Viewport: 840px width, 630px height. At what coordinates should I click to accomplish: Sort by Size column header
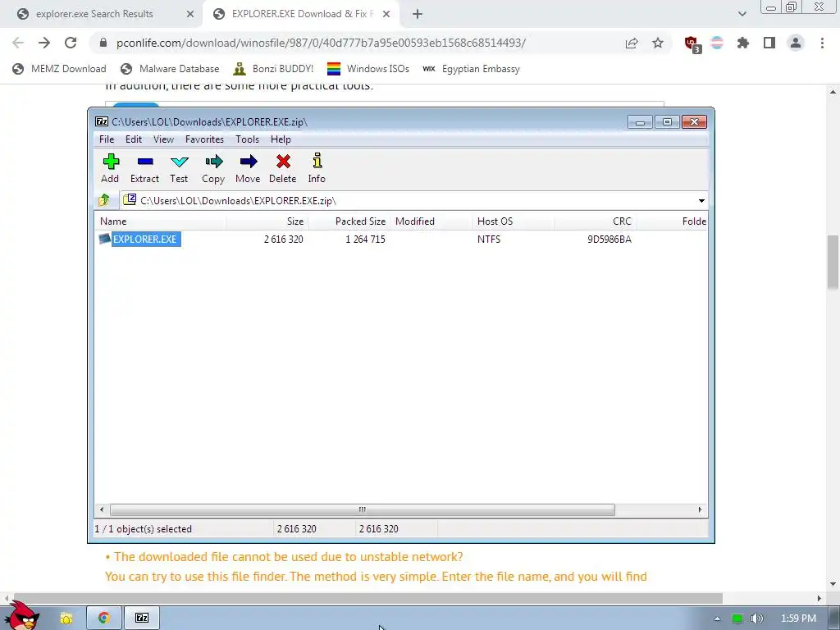(x=267, y=221)
